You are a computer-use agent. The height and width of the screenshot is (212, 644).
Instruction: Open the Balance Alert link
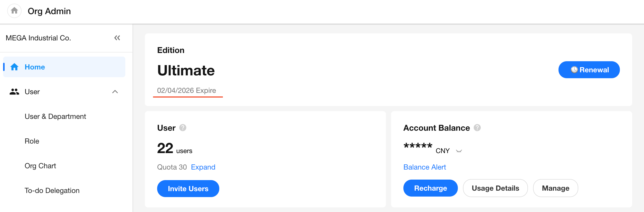tap(424, 167)
